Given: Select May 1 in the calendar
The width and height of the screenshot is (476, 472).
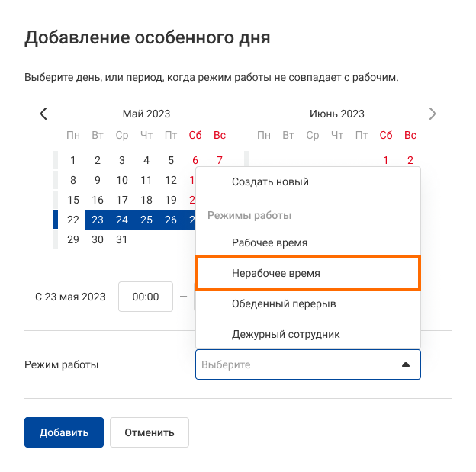Looking at the screenshot, I should coord(73,160).
